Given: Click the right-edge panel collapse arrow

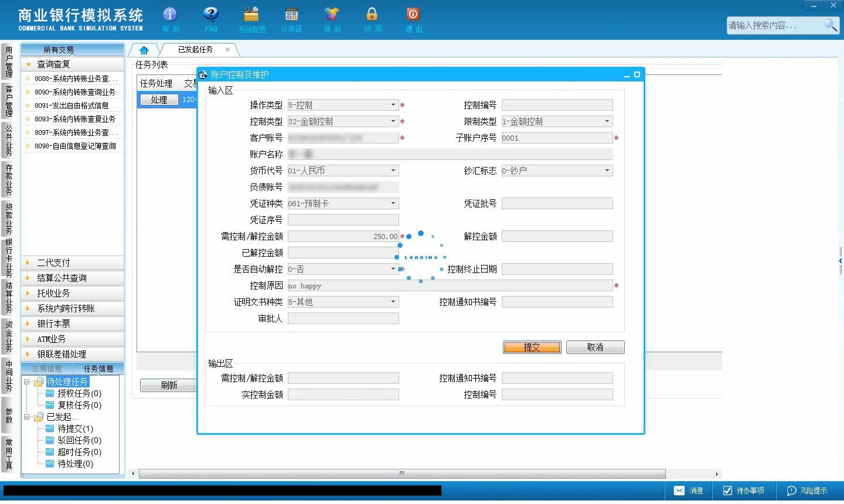Looking at the screenshot, I should [840, 261].
